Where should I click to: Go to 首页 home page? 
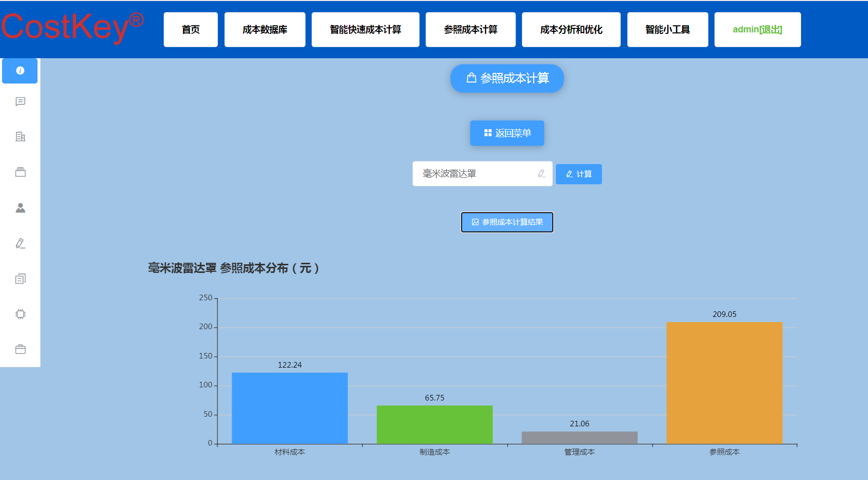coord(191,29)
